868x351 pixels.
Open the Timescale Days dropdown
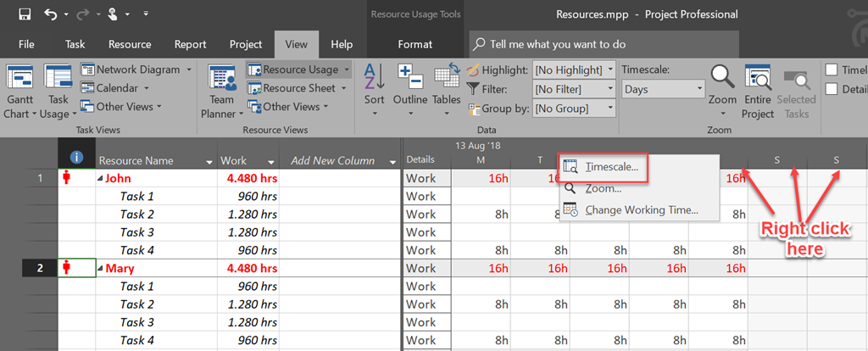pos(663,88)
